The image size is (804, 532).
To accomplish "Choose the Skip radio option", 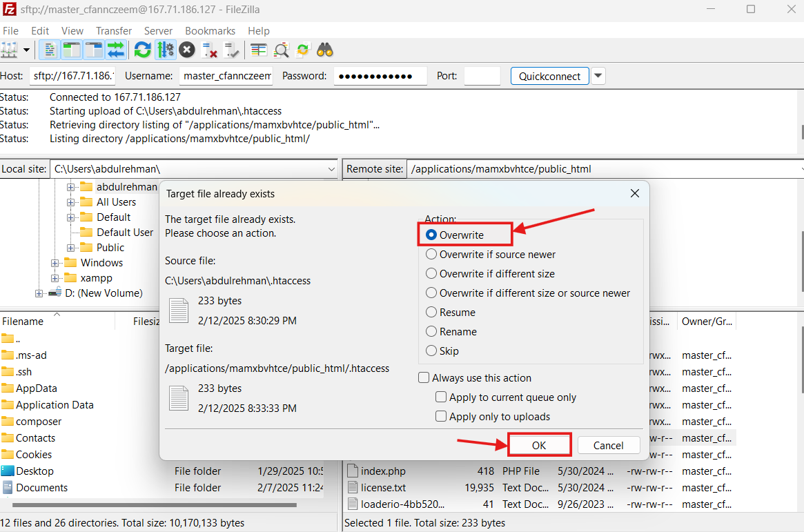I will 432,351.
